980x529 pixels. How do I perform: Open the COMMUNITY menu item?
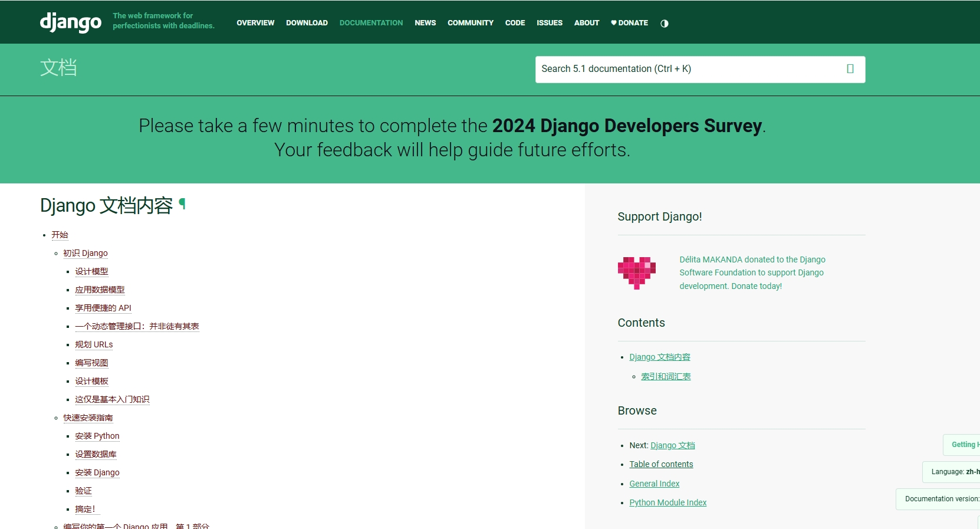click(471, 23)
